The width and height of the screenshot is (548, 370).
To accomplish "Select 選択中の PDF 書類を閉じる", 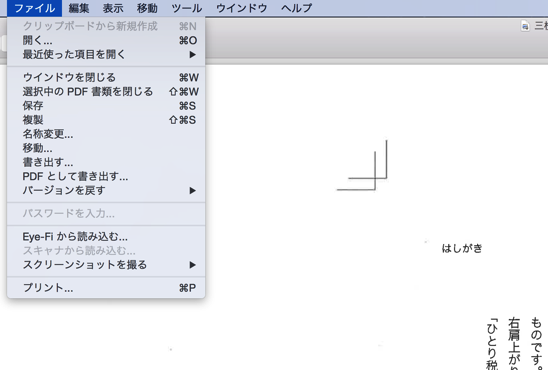I will pyautogui.click(x=106, y=92).
